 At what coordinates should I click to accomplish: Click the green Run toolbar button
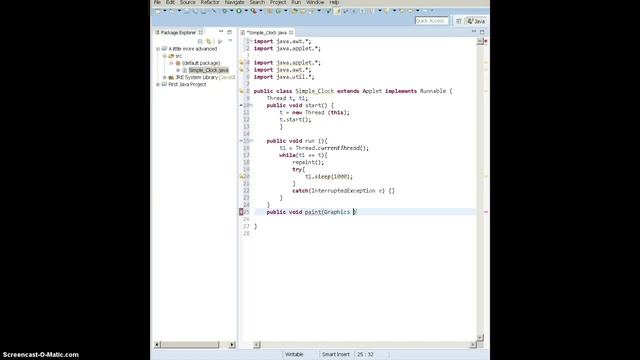point(239,11)
